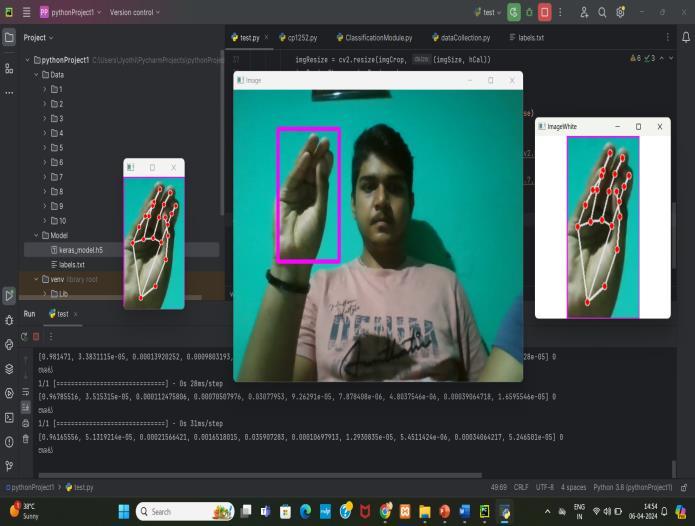Open the pythonProject1 project dropdown
The width and height of the screenshot is (695, 526).
click(x=70, y=12)
